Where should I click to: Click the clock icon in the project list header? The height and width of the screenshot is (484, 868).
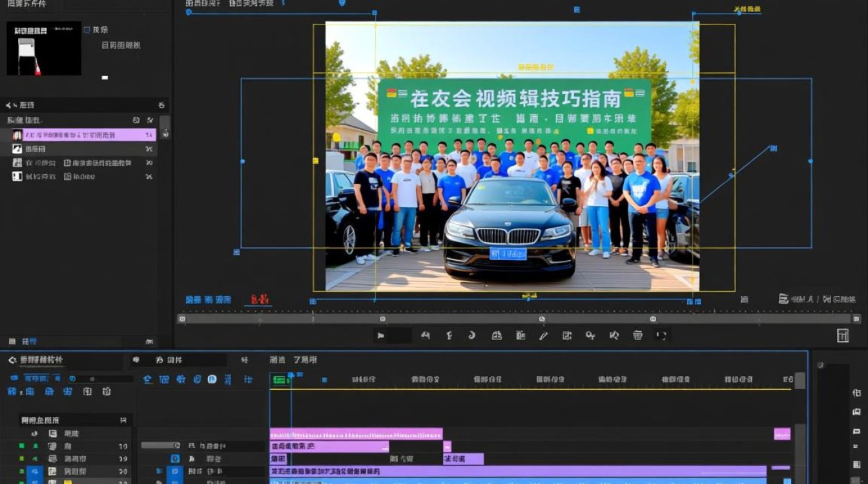pyautogui.click(x=136, y=120)
